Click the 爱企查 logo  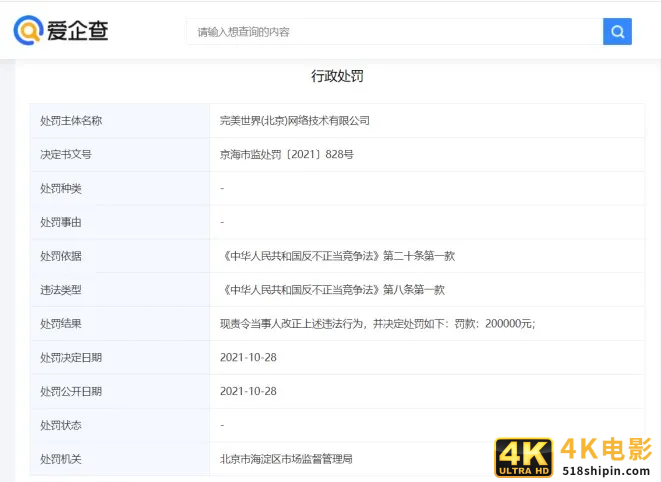[x=61, y=30]
